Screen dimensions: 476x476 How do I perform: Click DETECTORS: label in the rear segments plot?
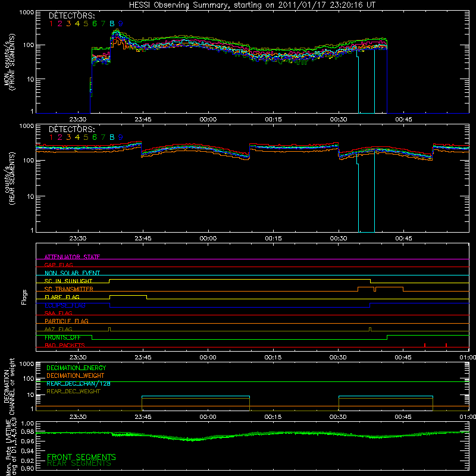[71, 129]
